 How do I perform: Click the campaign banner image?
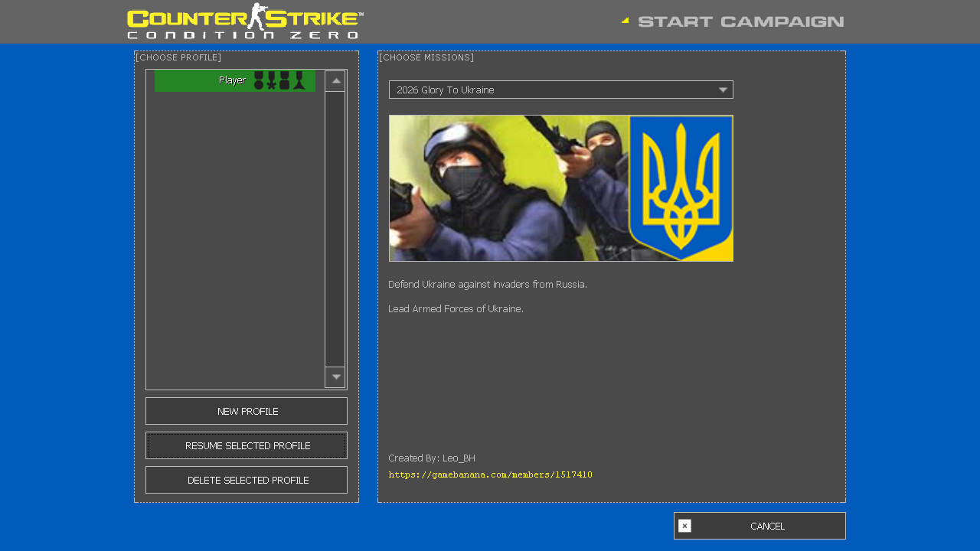click(x=561, y=188)
